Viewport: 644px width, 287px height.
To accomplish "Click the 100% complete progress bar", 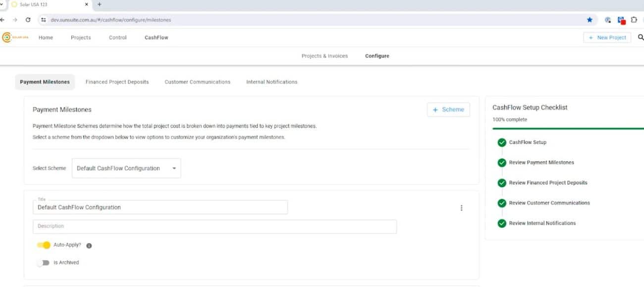I will tap(565, 128).
